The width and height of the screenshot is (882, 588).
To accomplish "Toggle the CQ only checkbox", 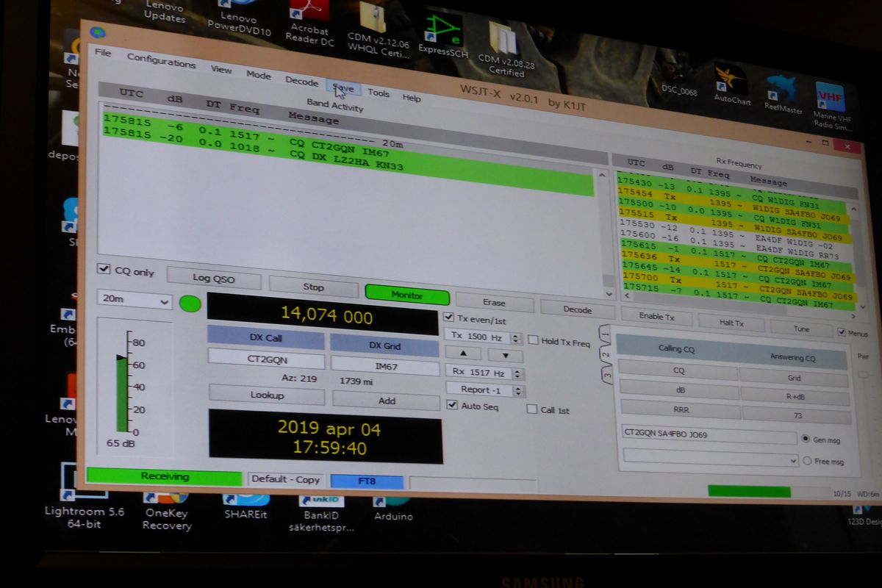I will (104, 270).
